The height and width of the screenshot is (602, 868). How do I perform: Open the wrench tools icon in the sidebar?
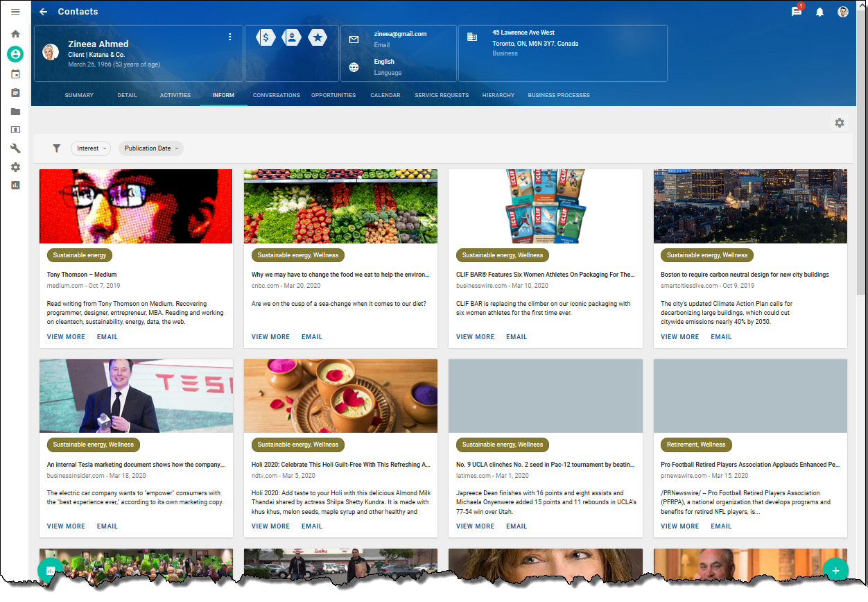[15, 148]
